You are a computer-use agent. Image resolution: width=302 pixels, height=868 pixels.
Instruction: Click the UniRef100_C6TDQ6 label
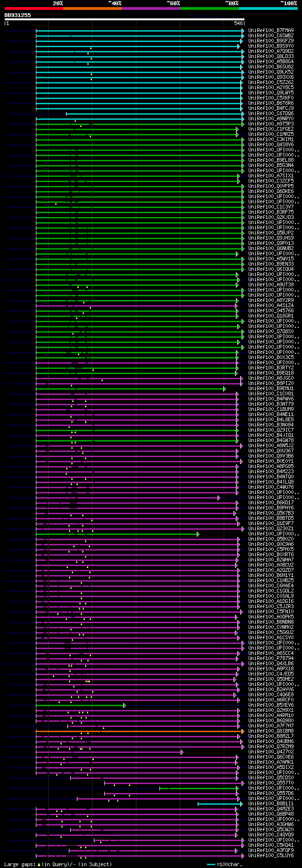click(x=271, y=114)
